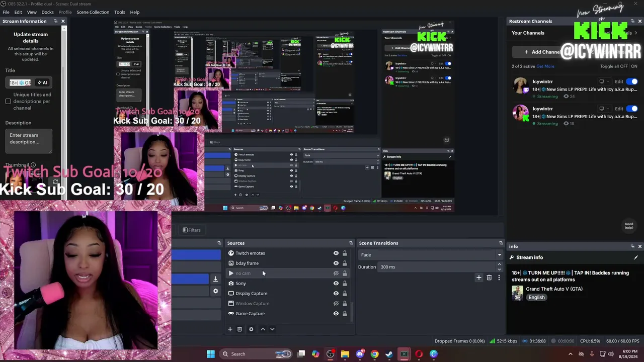Show the Window Capture source

point(336,304)
